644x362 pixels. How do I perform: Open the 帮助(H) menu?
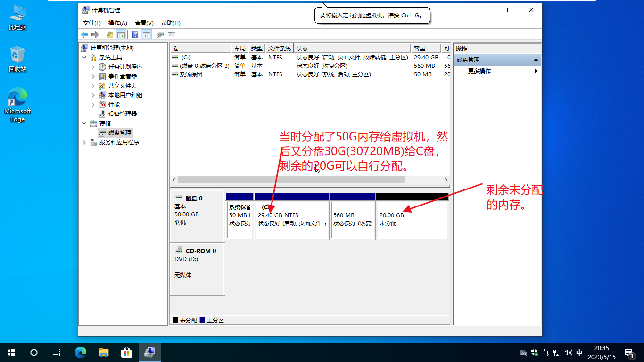tap(171, 23)
